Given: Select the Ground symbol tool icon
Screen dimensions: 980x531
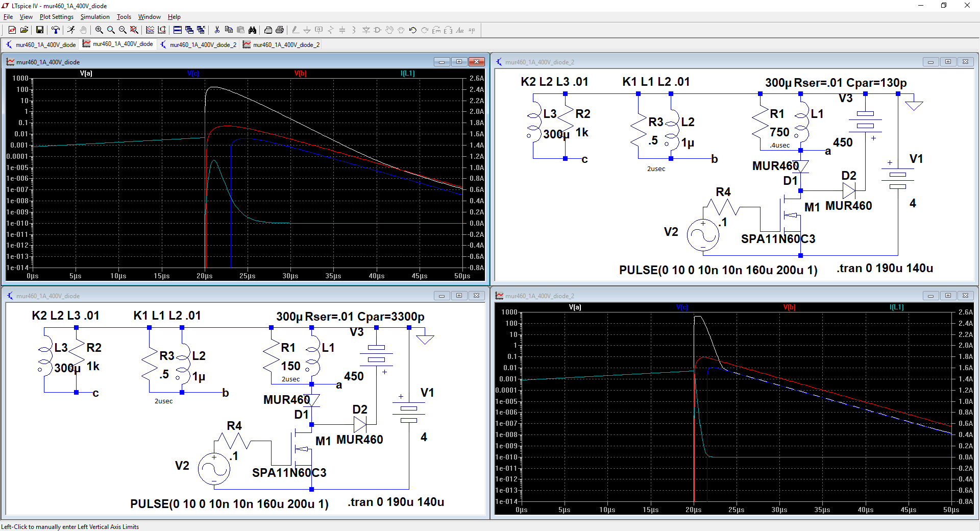Looking at the screenshot, I should point(307,30).
